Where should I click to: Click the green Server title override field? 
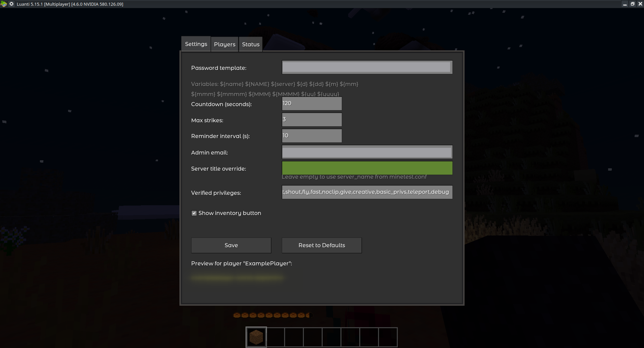click(x=367, y=168)
